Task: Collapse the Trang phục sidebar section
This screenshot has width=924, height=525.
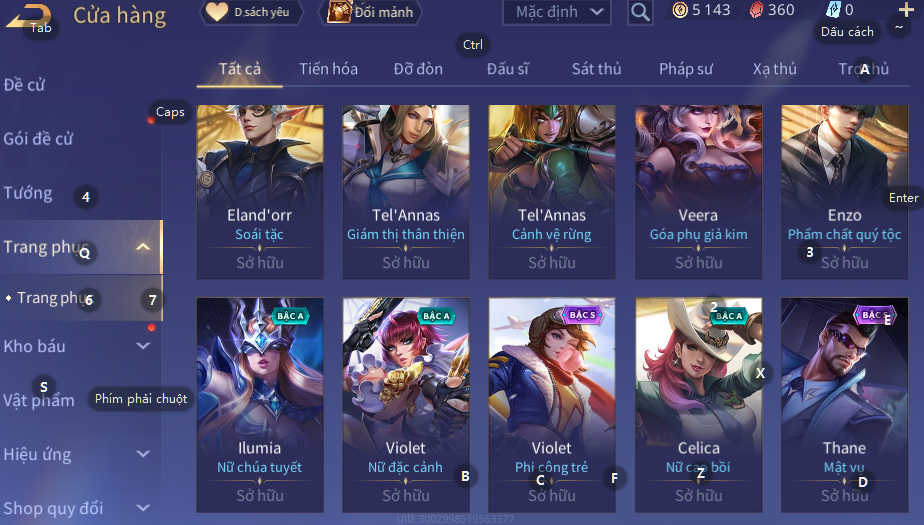Action: pos(143,247)
